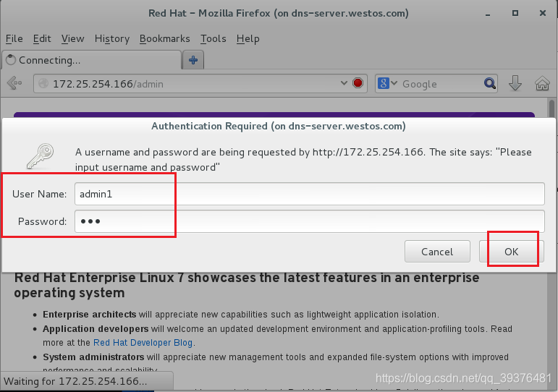Click the 'Red Hat Enterprise Linux 7 showcases' heading
The width and height of the screenshot is (558, 392).
pos(247,285)
